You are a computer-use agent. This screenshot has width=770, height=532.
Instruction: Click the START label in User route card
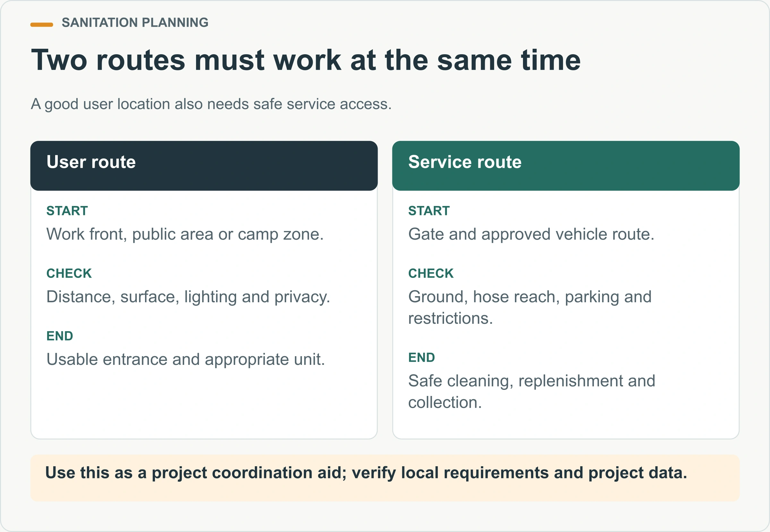(67, 211)
